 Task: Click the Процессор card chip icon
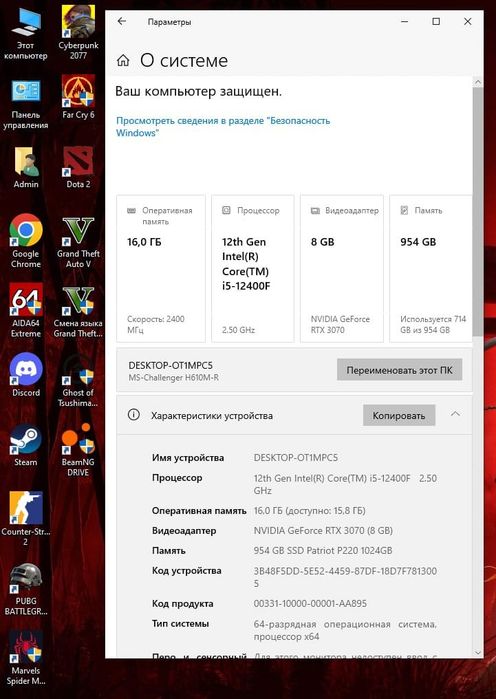(x=226, y=210)
